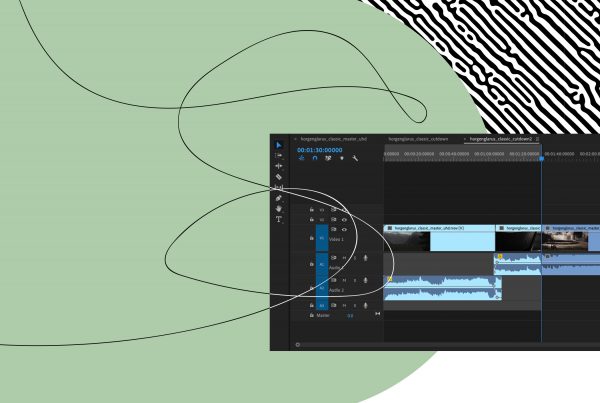Click the Master track volume value
This screenshot has height=403, width=600.
[350, 315]
